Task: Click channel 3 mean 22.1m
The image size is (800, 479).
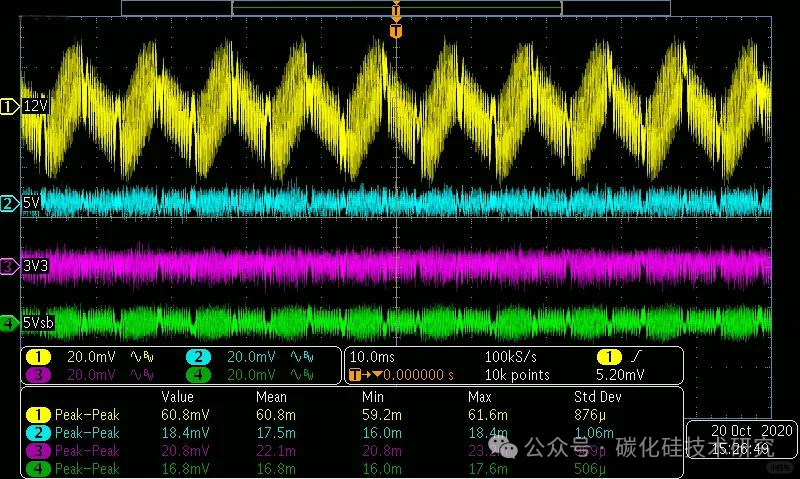Action: tap(276, 451)
